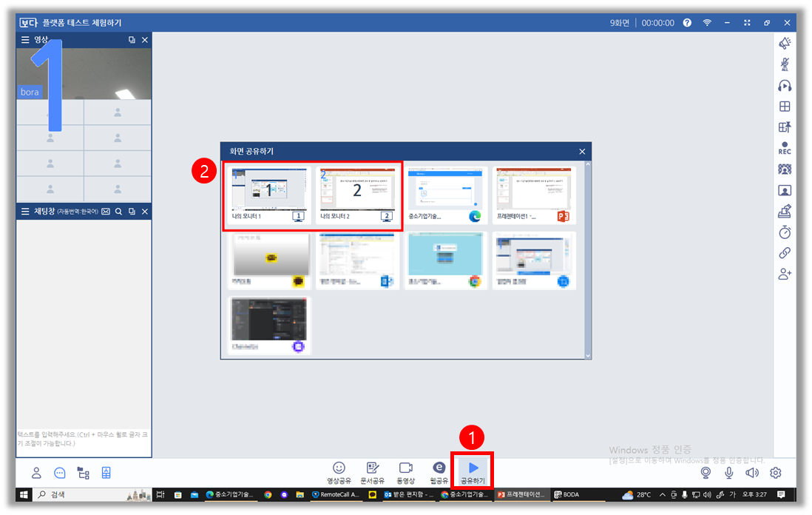
Task: Click the 9화면 layout label
Action: [x=620, y=23]
